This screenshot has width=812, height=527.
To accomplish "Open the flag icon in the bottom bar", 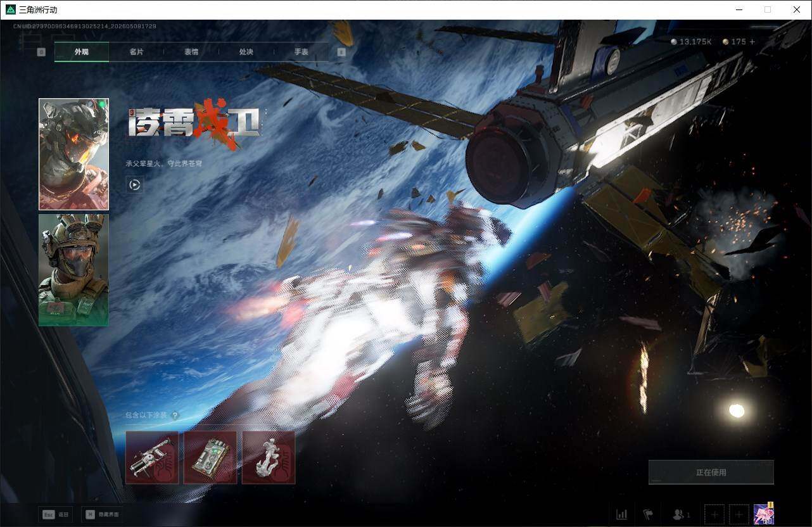I will click(648, 514).
